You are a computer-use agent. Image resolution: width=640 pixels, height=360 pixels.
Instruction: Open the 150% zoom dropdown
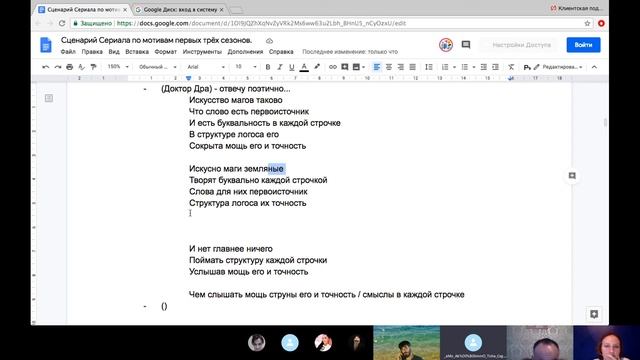tap(118, 67)
